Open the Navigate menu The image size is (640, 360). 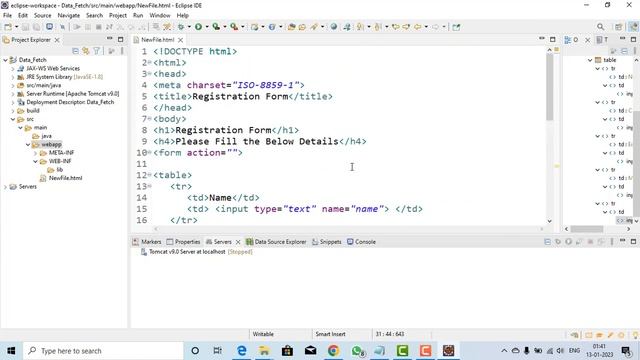pyautogui.click(x=69, y=16)
